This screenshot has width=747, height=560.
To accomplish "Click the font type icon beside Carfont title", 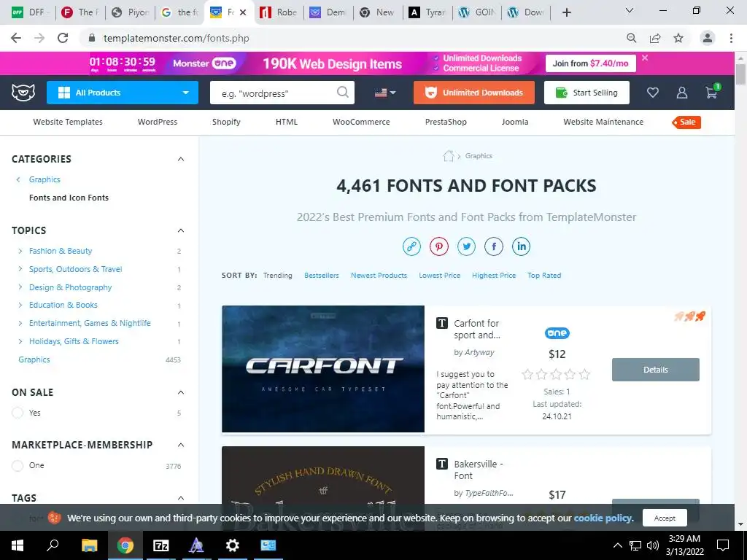I will [x=442, y=323].
